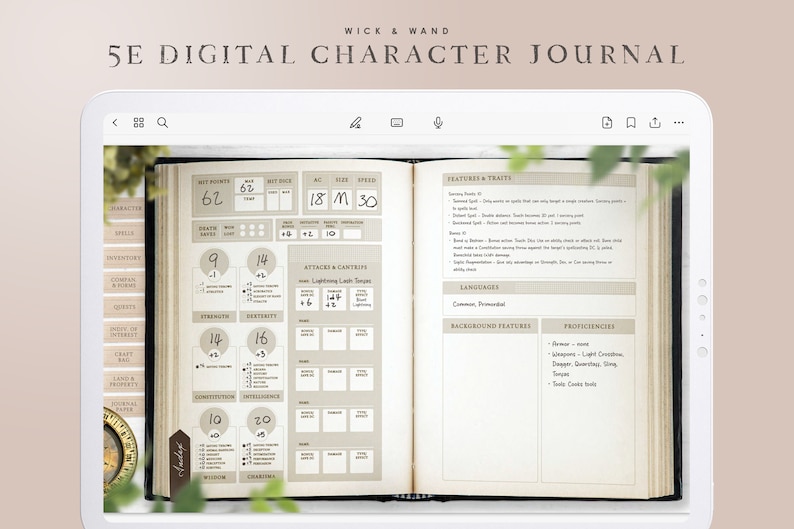Edit the Blunt Lightning type/effect box

click(x=362, y=299)
